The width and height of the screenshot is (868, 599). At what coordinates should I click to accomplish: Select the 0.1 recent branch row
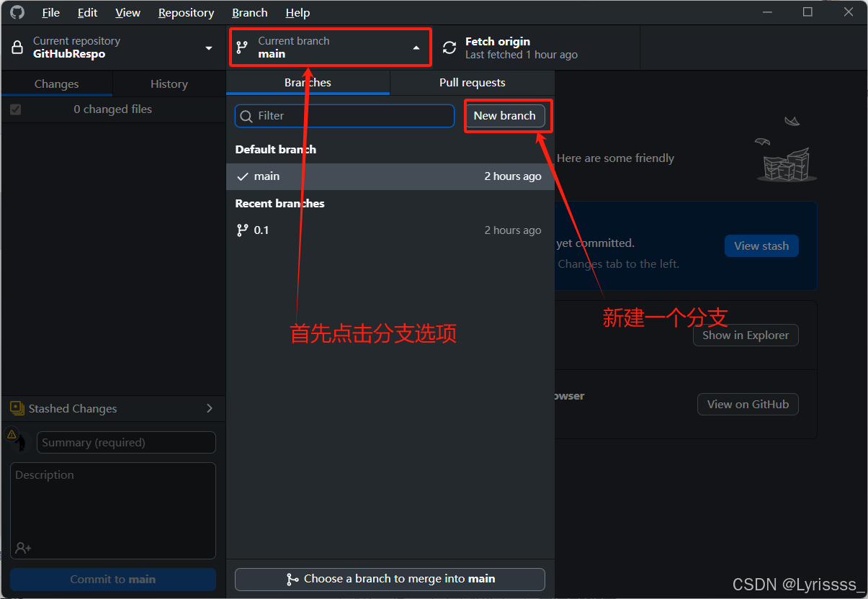pos(390,230)
